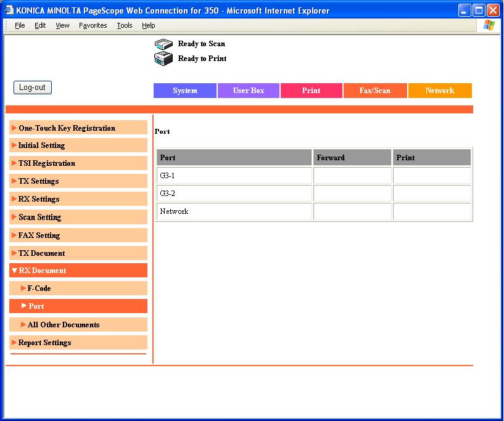Click the scanner status icon
The height and width of the screenshot is (421, 504).
pos(163,44)
